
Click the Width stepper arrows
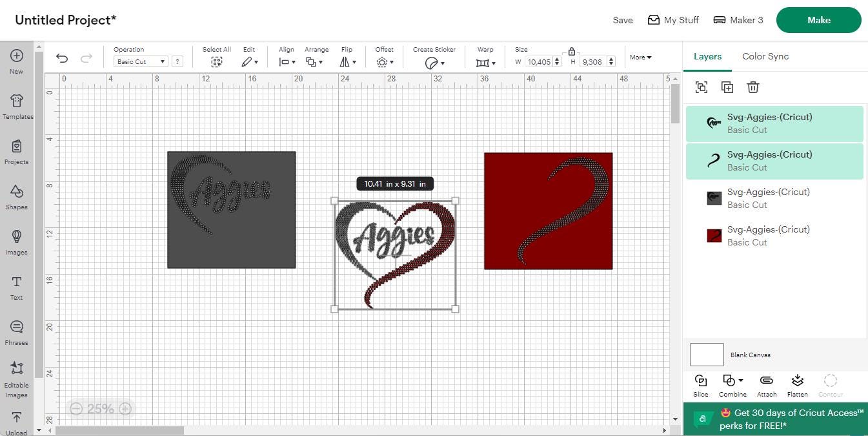pyautogui.click(x=558, y=62)
